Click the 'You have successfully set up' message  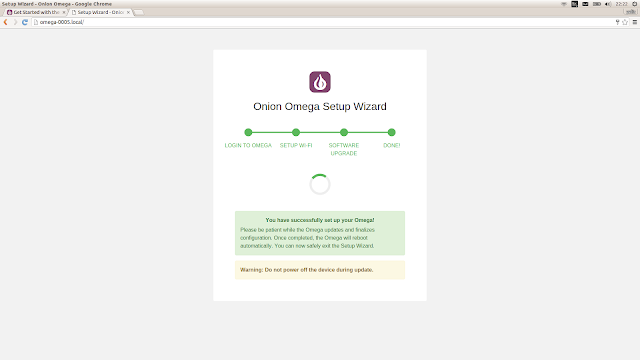point(320,233)
